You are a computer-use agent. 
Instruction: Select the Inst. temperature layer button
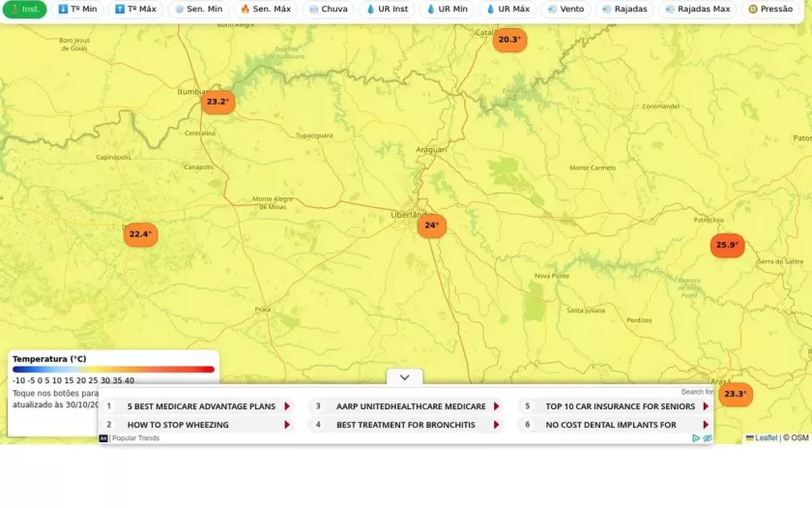pos(24,9)
